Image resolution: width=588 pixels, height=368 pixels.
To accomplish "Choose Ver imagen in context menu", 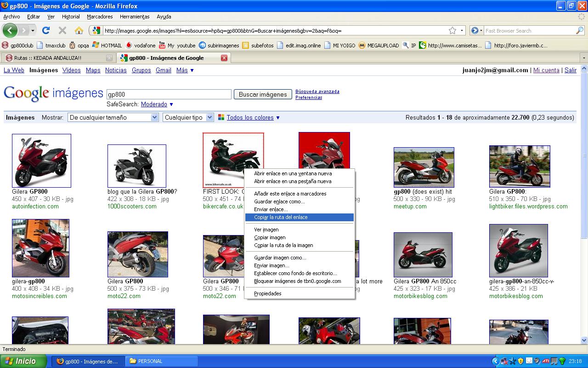I will (x=300, y=230).
